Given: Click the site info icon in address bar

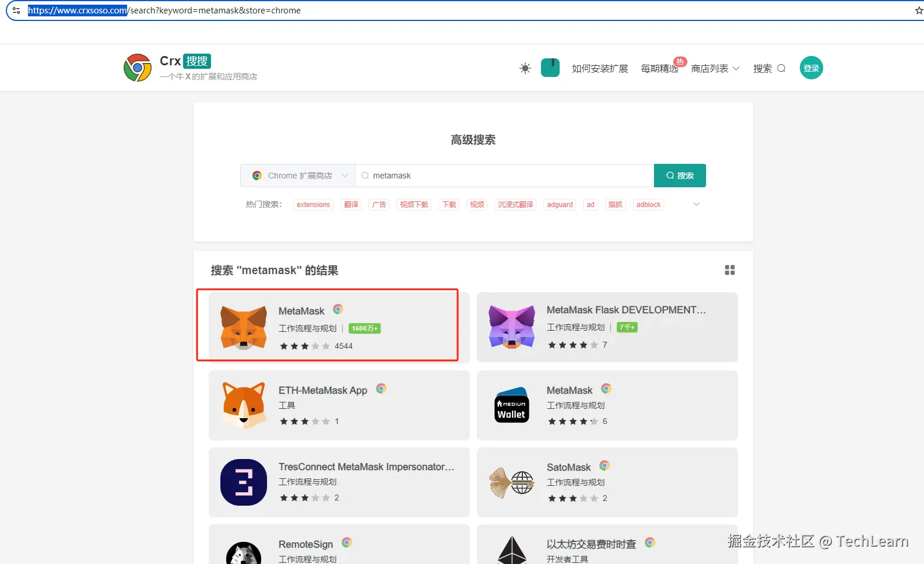Looking at the screenshot, I should click(16, 10).
